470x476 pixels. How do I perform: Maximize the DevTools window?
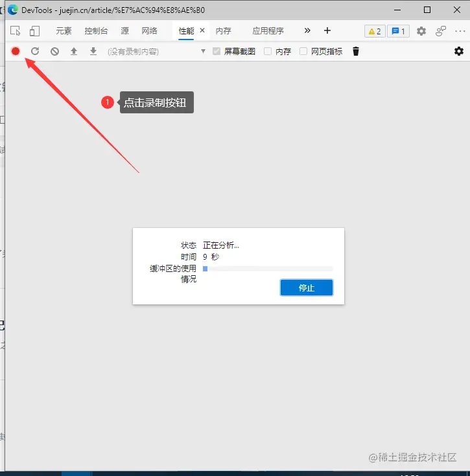click(x=427, y=10)
